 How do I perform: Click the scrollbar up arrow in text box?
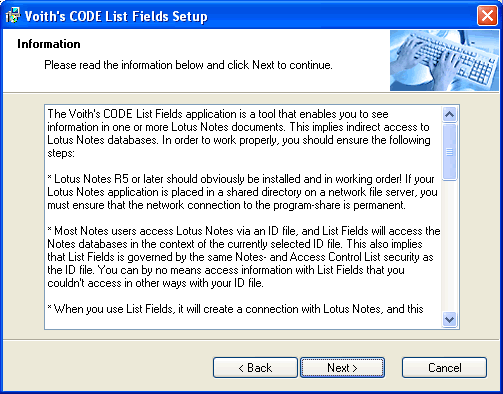tap(449, 115)
